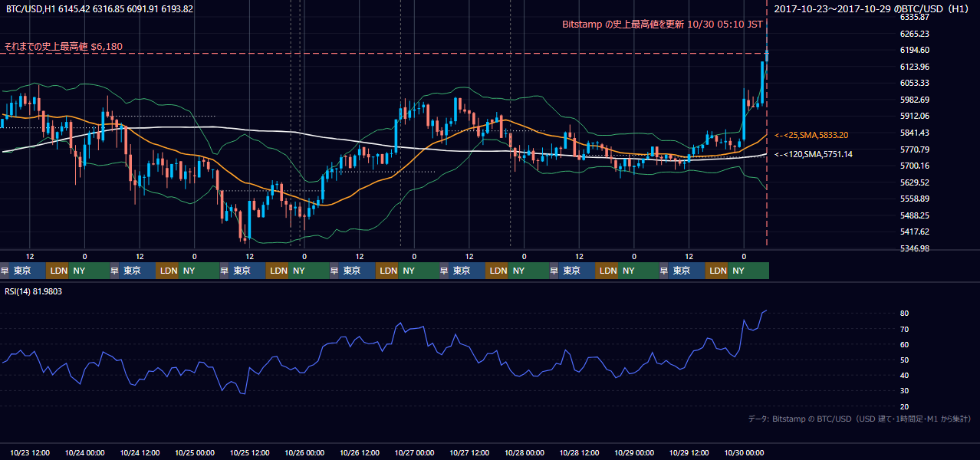980x460 pixels.
Task: Click the Bitstamp data source note
Action: [x=860, y=419]
